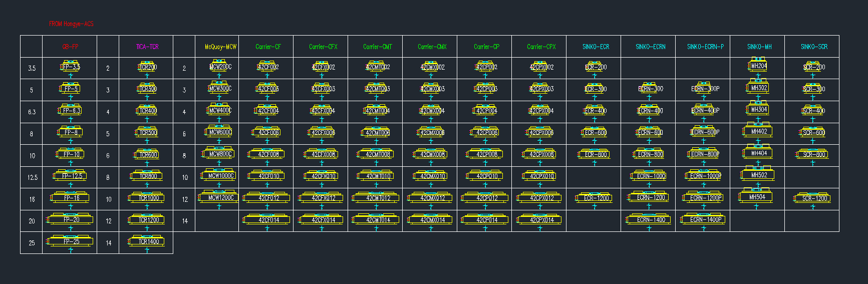Select the MH204 unit symbol
The height and width of the screenshot is (284, 868).
[758, 66]
